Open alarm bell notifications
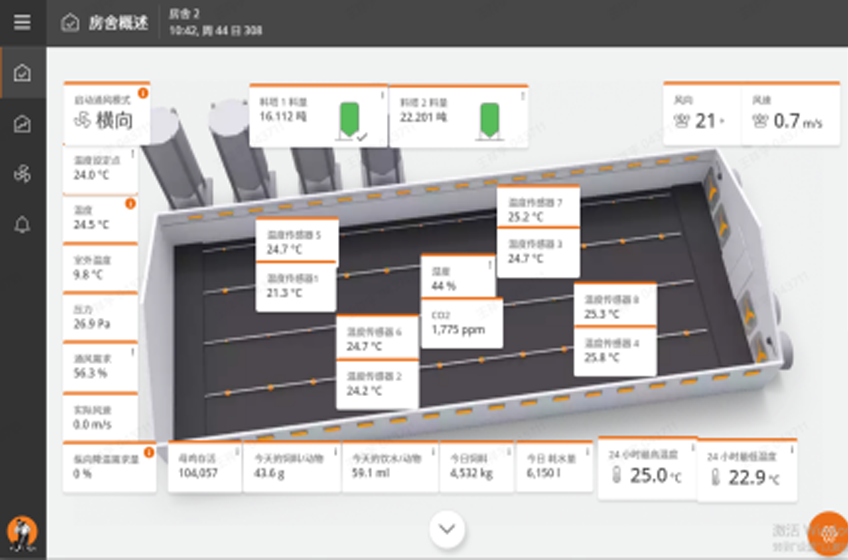Screen dimensions: 848x560 (22, 225)
